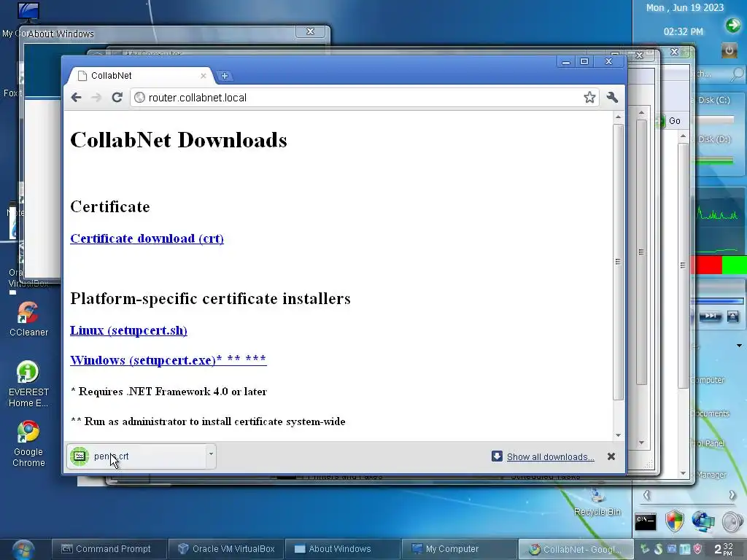Expand the downloaded file options arrow
The image size is (747, 560).
(x=211, y=454)
